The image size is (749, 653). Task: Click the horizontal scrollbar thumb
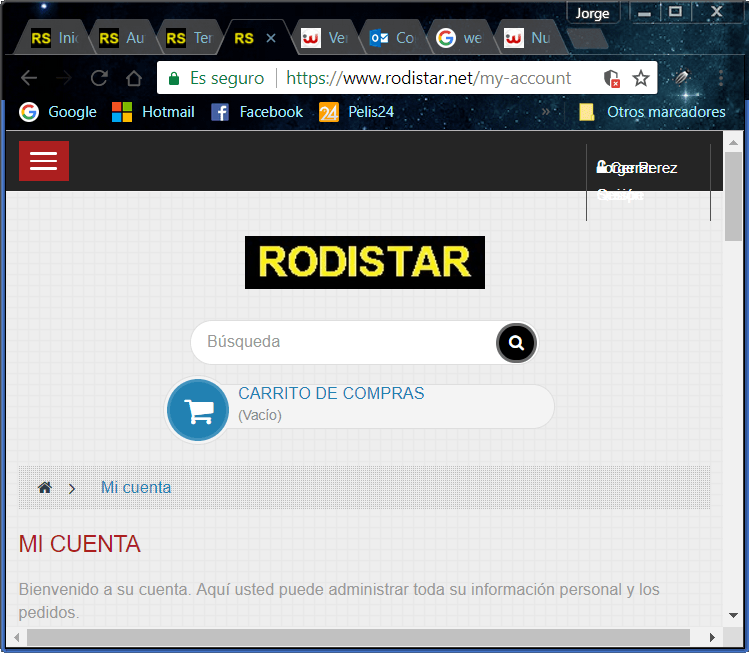358,637
